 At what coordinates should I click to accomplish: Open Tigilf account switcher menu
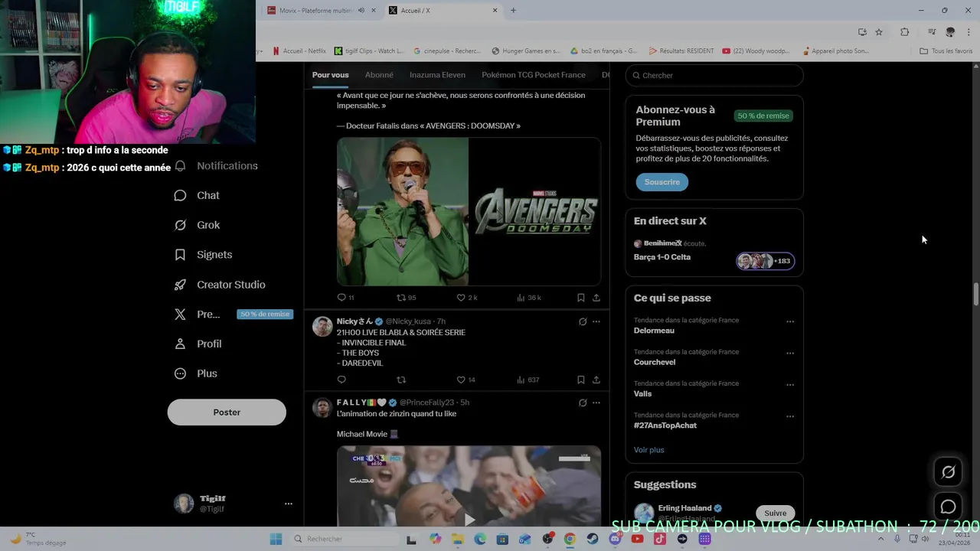click(289, 504)
